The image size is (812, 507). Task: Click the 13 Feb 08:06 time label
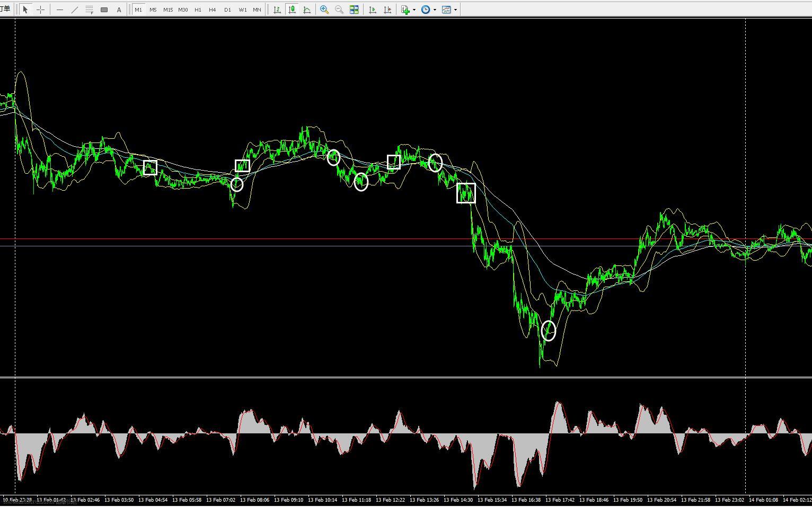(255, 500)
